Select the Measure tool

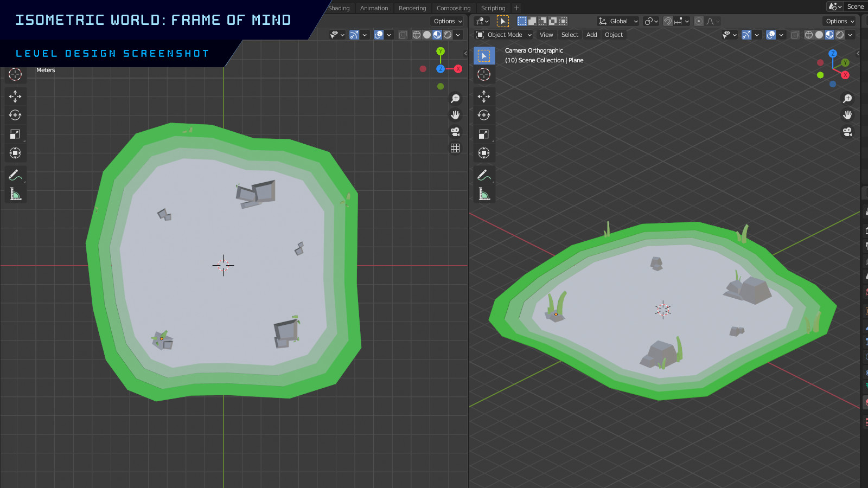tap(15, 194)
